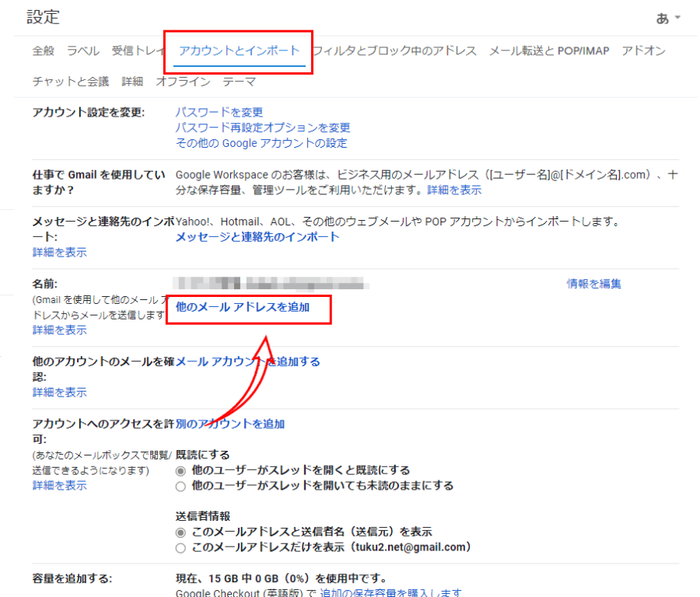Open メール転送と POP/IMAP tab
The height and width of the screenshot is (597, 700).
tap(549, 51)
